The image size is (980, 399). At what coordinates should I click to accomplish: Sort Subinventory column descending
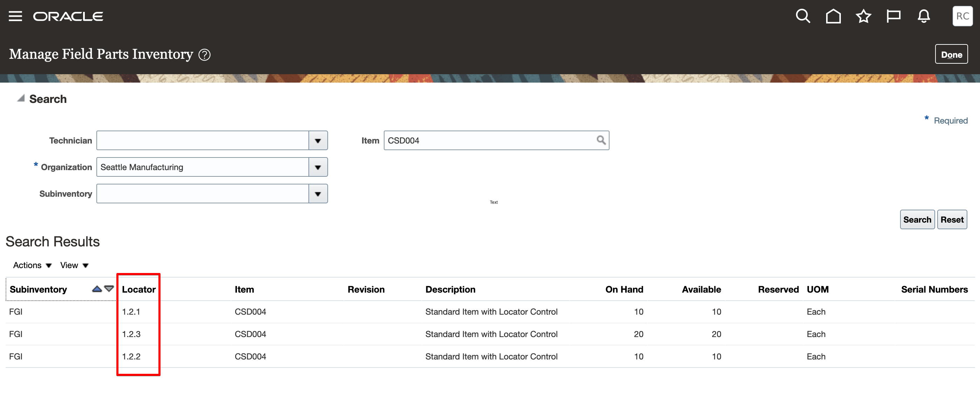(x=109, y=289)
